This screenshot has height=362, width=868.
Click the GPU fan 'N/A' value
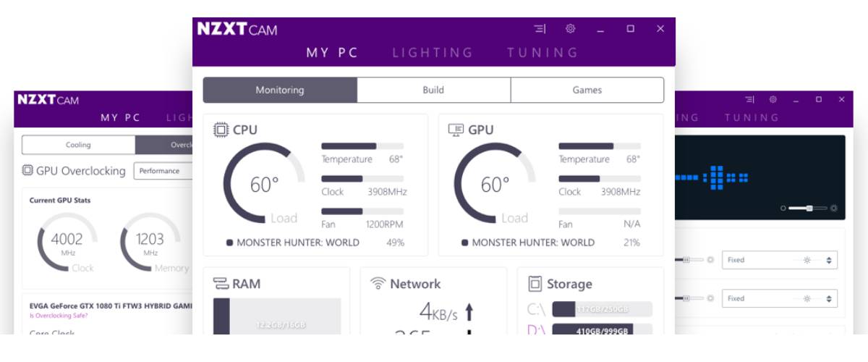click(x=632, y=224)
